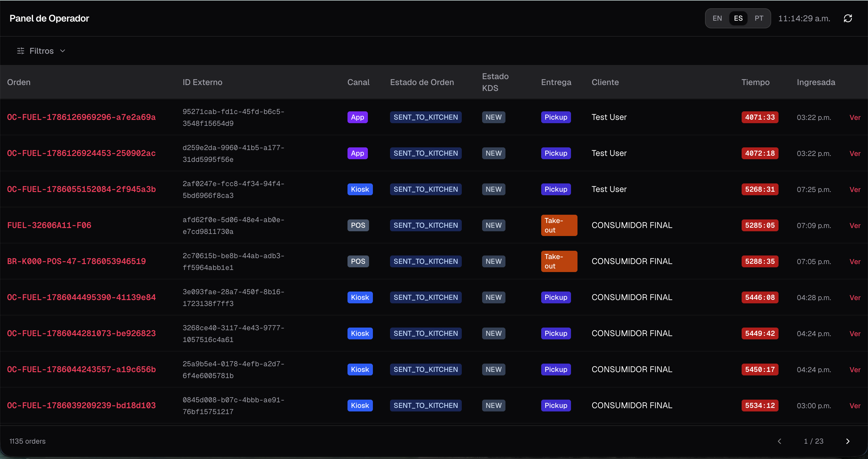Click the Pickup badge in the bd18d103 row
Image resolution: width=868 pixels, height=459 pixels.
[x=556, y=406]
